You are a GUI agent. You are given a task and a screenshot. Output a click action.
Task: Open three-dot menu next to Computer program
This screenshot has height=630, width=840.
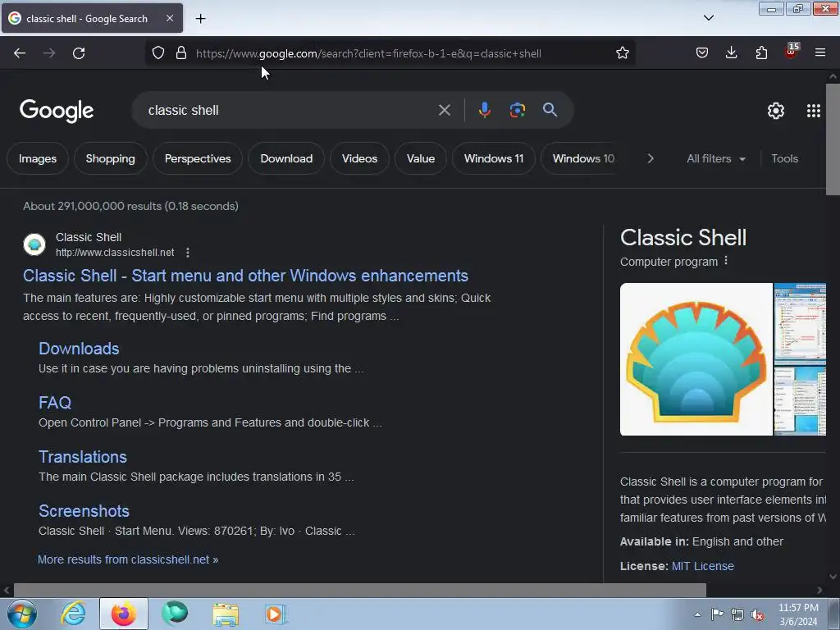[726, 261]
